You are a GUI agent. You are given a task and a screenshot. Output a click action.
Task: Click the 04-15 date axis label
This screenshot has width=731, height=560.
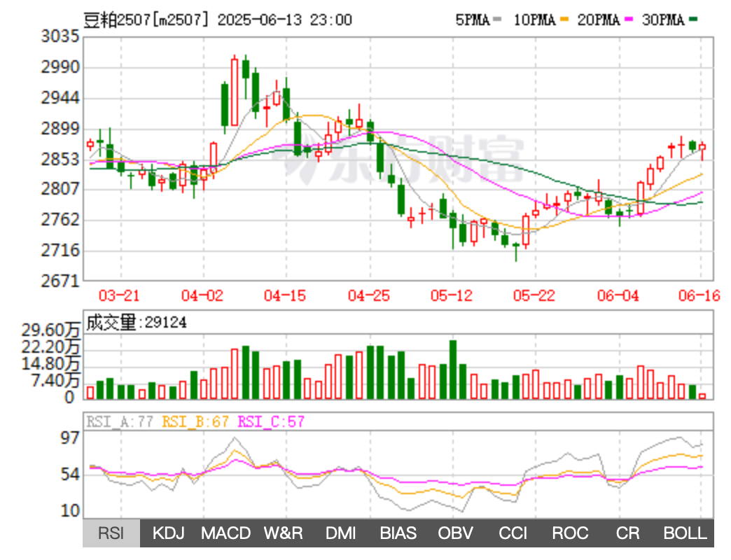coord(285,296)
